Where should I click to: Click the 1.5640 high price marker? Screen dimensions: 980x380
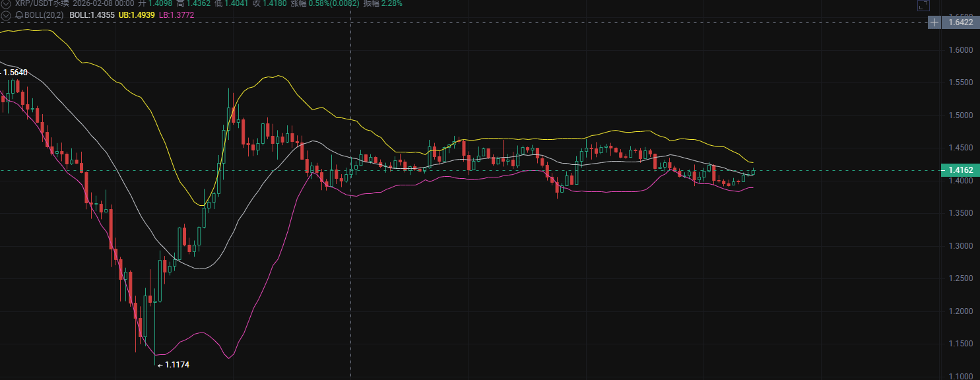tap(15, 73)
